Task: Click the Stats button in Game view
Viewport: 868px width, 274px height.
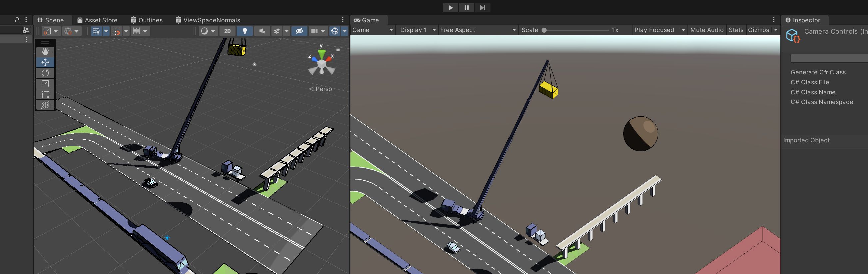Action: pyautogui.click(x=735, y=30)
